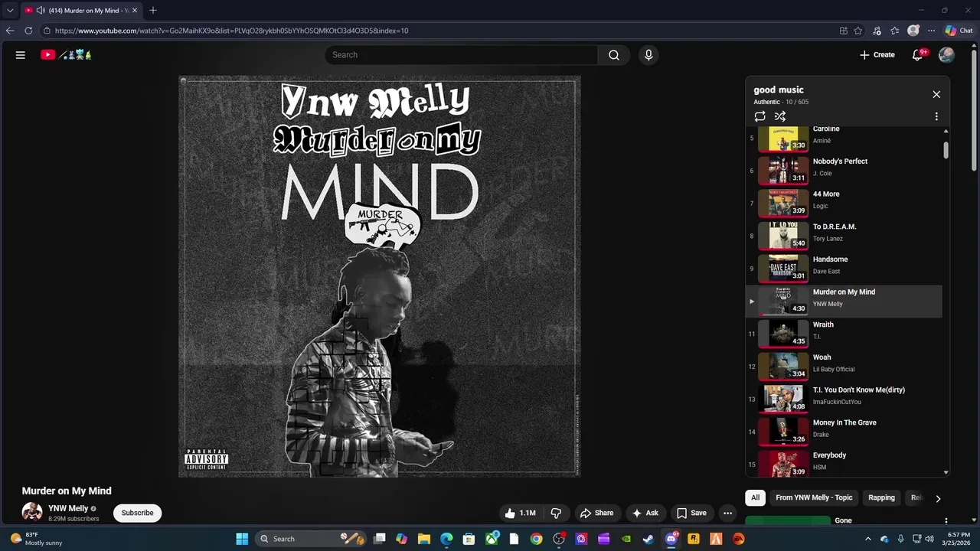
Task: Play Money In The Grave by Drake
Action: [844, 432]
